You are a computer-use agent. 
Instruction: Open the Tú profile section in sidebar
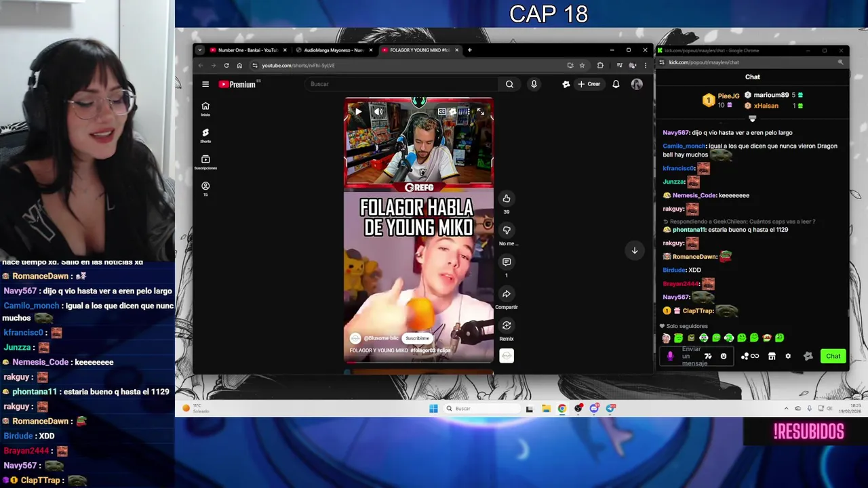205,188
